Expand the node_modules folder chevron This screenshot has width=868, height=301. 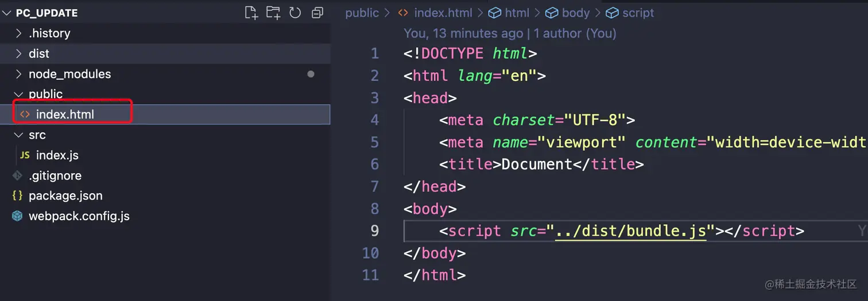(x=18, y=74)
